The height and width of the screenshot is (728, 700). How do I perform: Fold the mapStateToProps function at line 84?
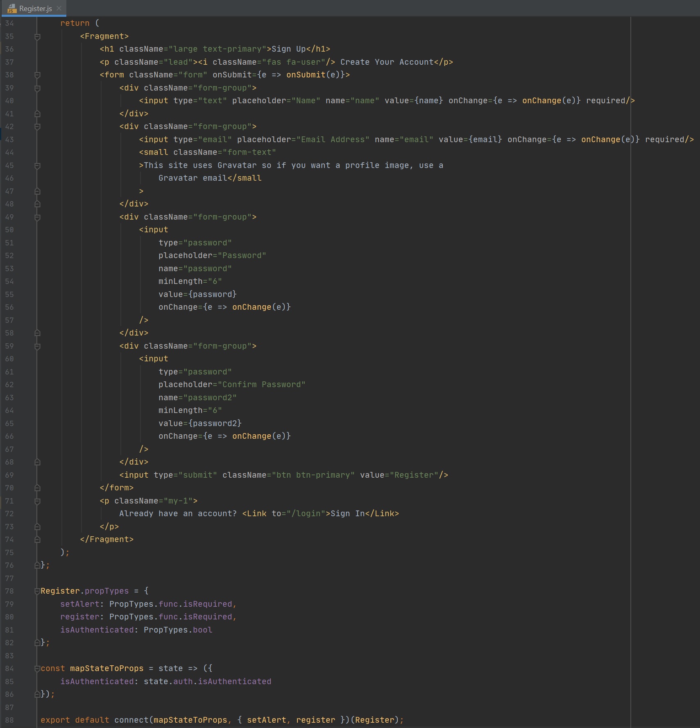(37, 669)
